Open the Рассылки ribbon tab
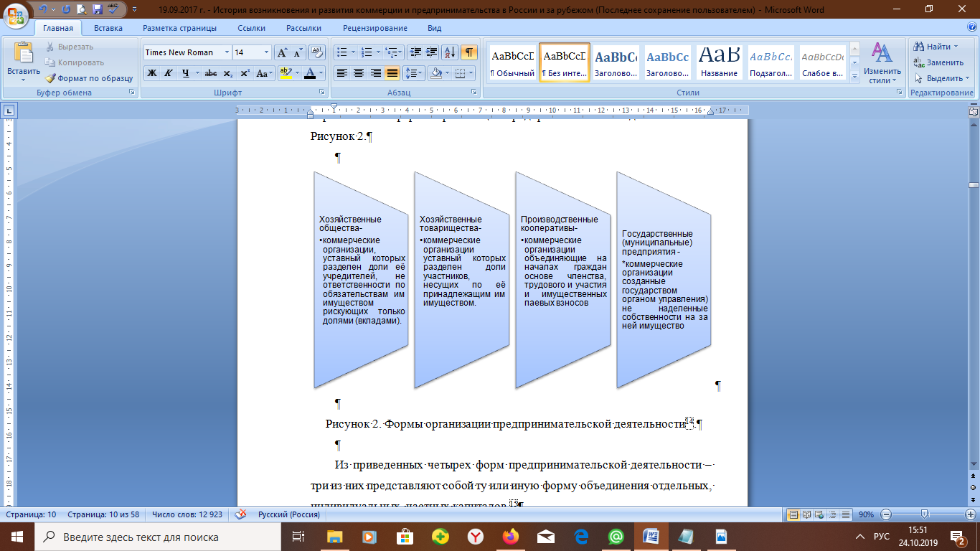Image resolution: width=980 pixels, height=551 pixels. point(303,28)
